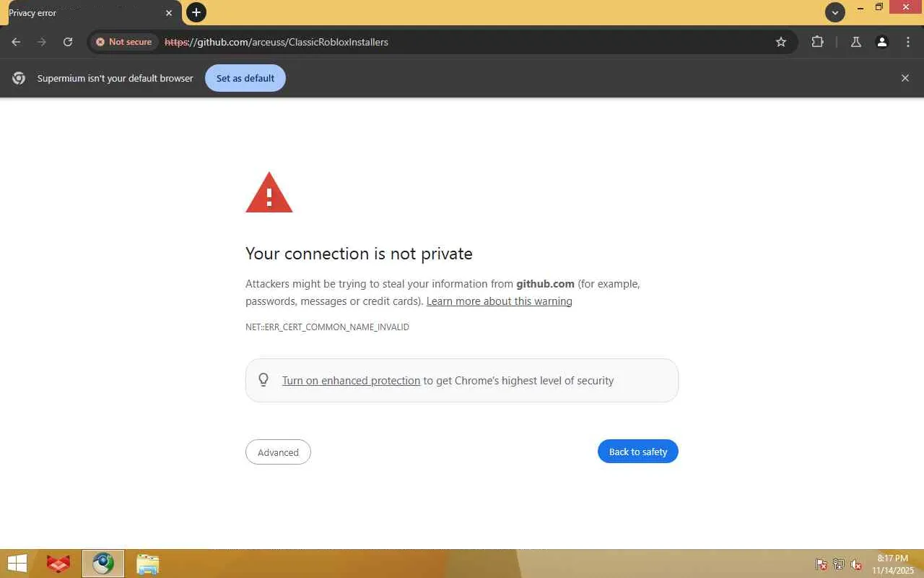Select the Privacy error tab
The width and height of the screenshot is (924, 578).
click(x=91, y=13)
